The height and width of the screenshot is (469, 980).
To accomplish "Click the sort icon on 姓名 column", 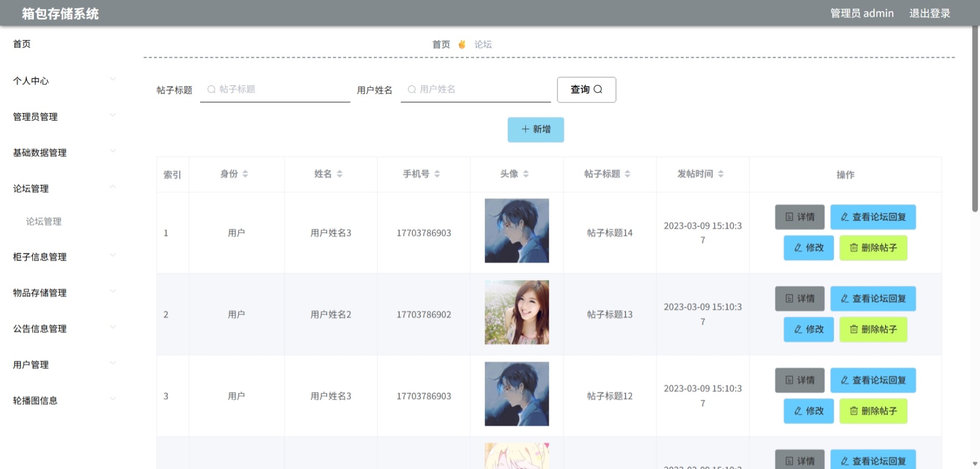I will pos(340,174).
